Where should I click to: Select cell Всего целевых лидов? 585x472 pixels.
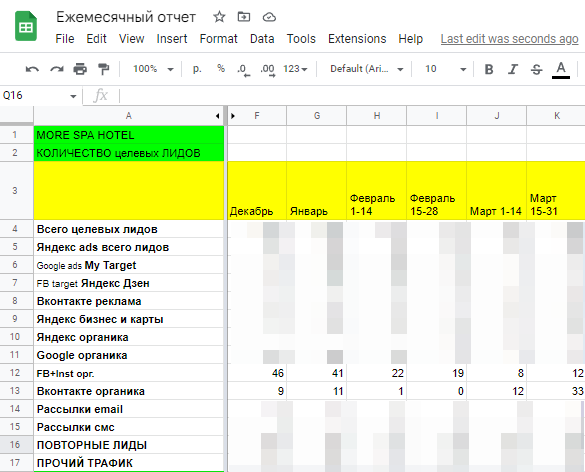coord(129,229)
